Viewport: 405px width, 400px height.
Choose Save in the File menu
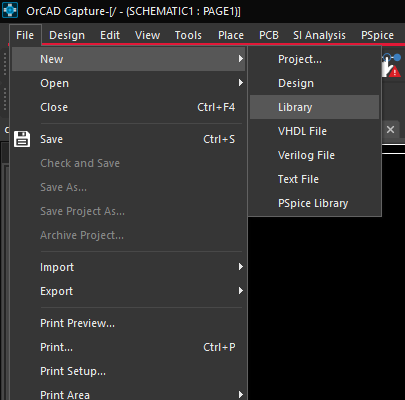tap(128, 139)
